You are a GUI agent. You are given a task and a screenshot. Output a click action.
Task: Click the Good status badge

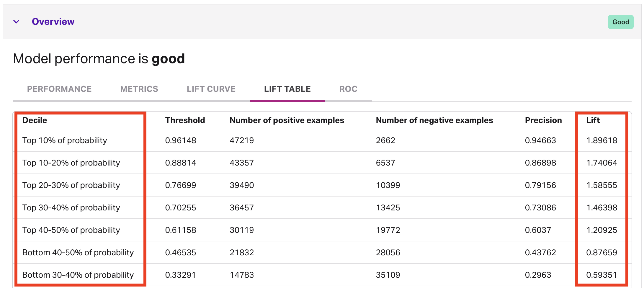pos(620,22)
